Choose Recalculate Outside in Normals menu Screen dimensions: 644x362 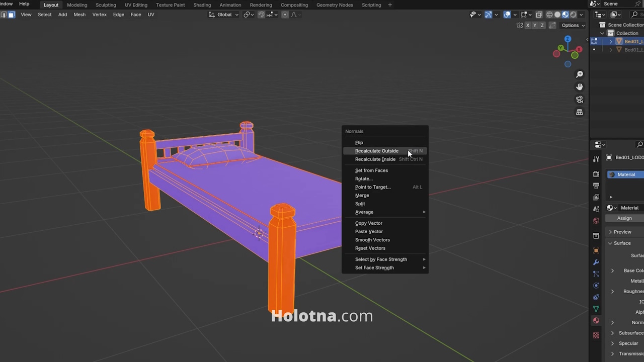pos(385,151)
